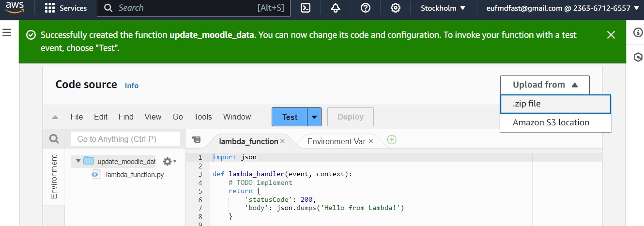Open the Window menu
This screenshot has height=226, width=644.
(x=237, y=117)
